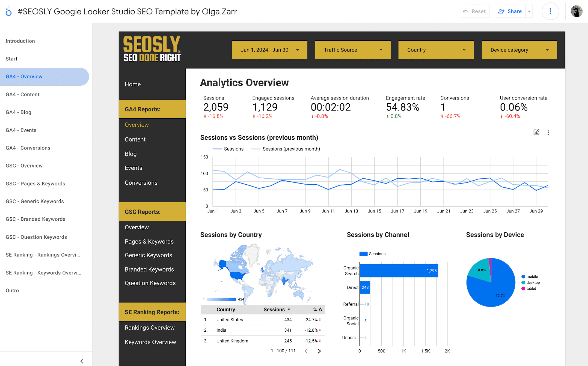Click the India table row
This screenshot has width=588, height=366.
(263, 330)
